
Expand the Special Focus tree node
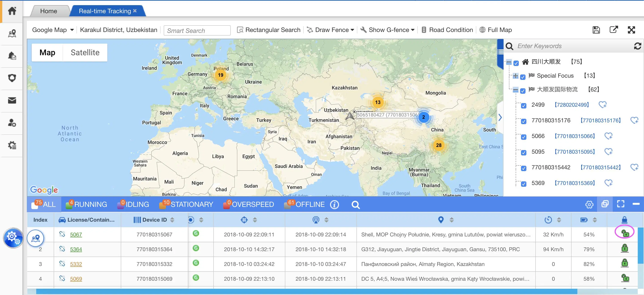pyautogui.click(x=515, y=76)
